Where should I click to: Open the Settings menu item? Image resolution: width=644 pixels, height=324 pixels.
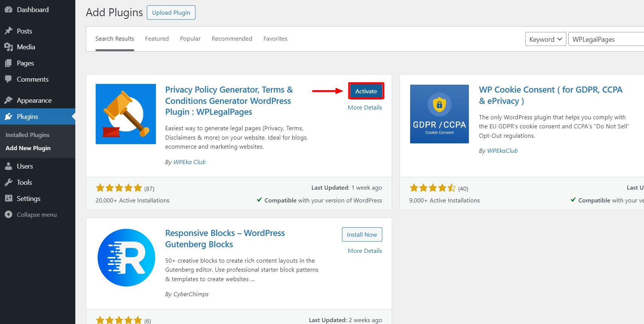pos(38,198)
